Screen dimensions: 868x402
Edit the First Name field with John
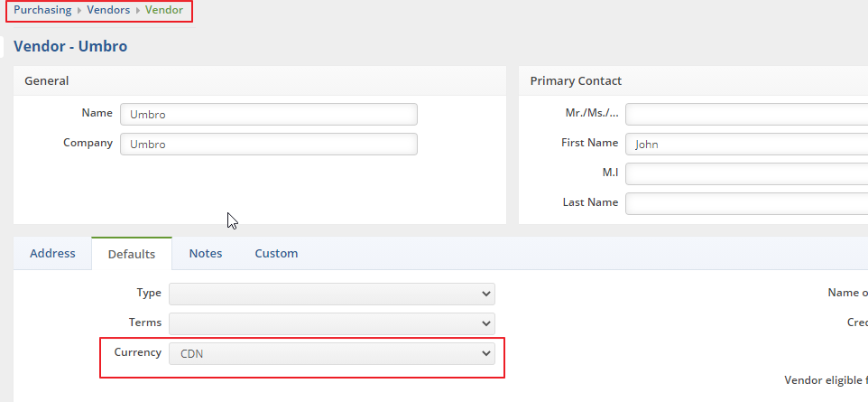[745, 144]
